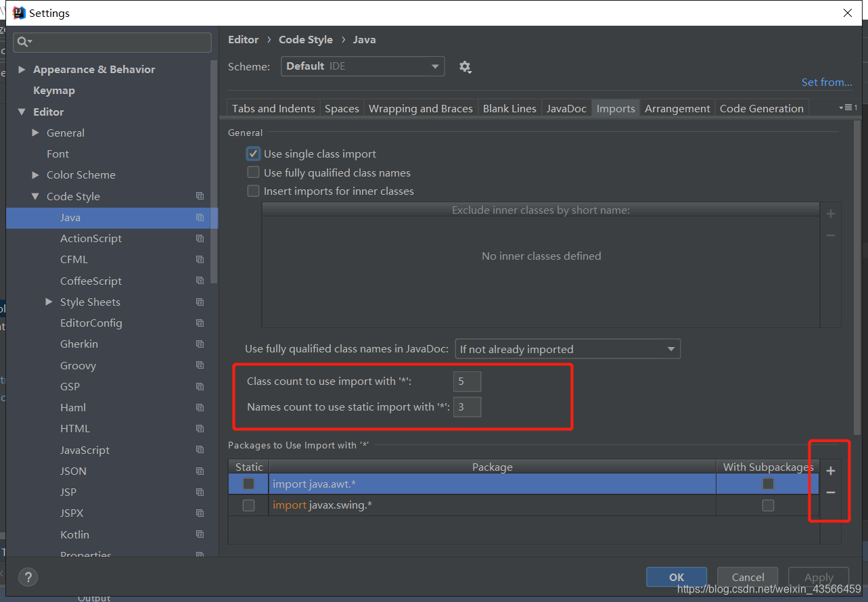Click the copy icon beside CFML
Viewport: 868px width, 602px height.
[200, 259]
